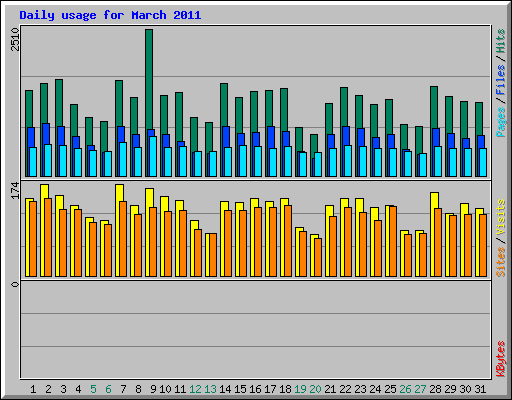Click the green weekend day 27 label
This screenshot has width=512, height=400.
click(420, 389)
